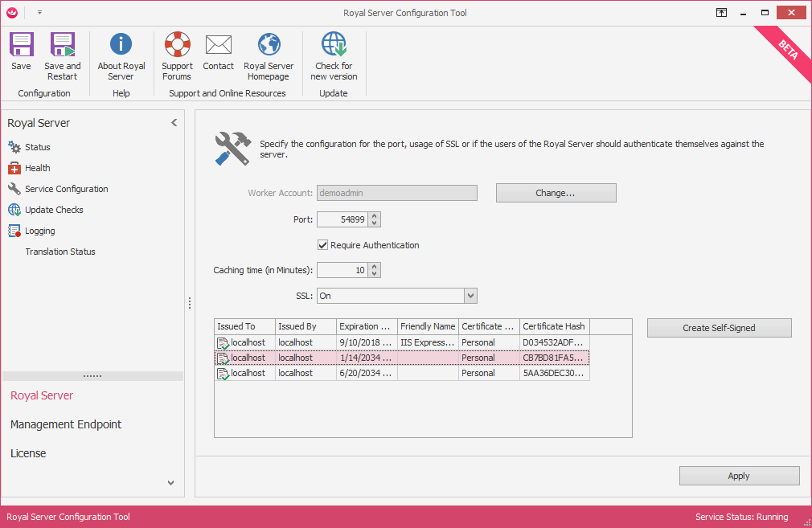Open the SSL dropdown list
This screenshot has height=528, width=812.
[470, 296]
